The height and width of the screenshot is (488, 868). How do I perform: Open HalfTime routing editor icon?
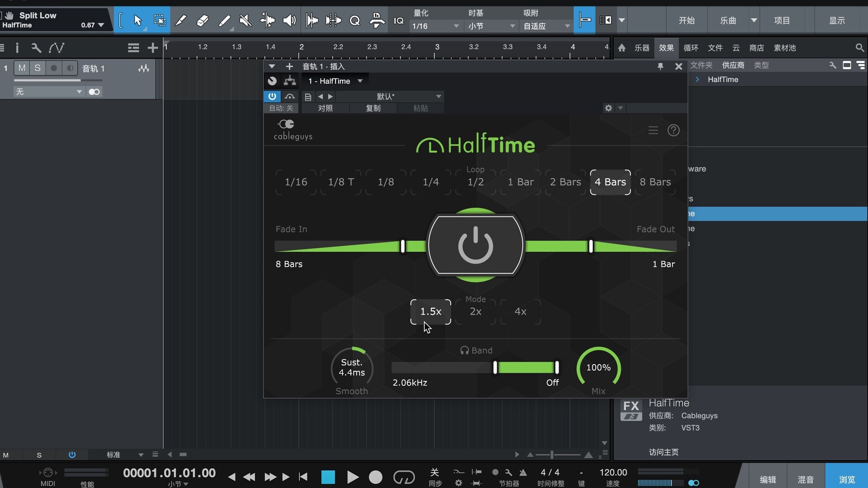(290, 81)
